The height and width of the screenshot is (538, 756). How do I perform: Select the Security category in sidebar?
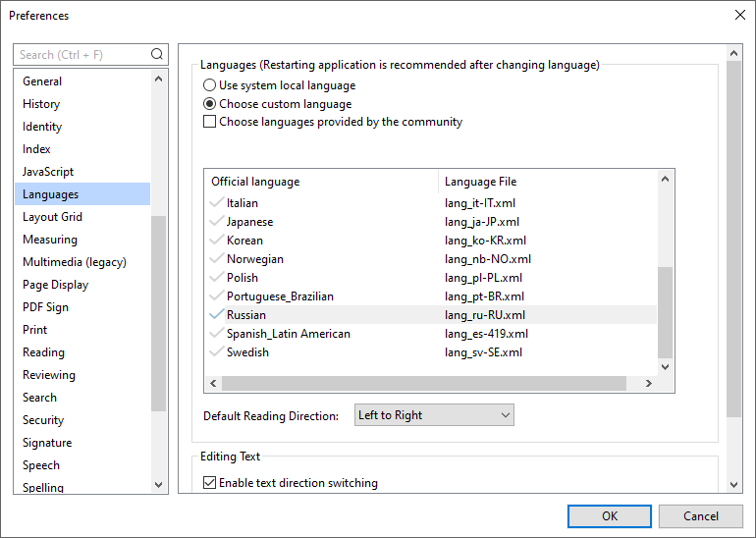pos(43,420)
